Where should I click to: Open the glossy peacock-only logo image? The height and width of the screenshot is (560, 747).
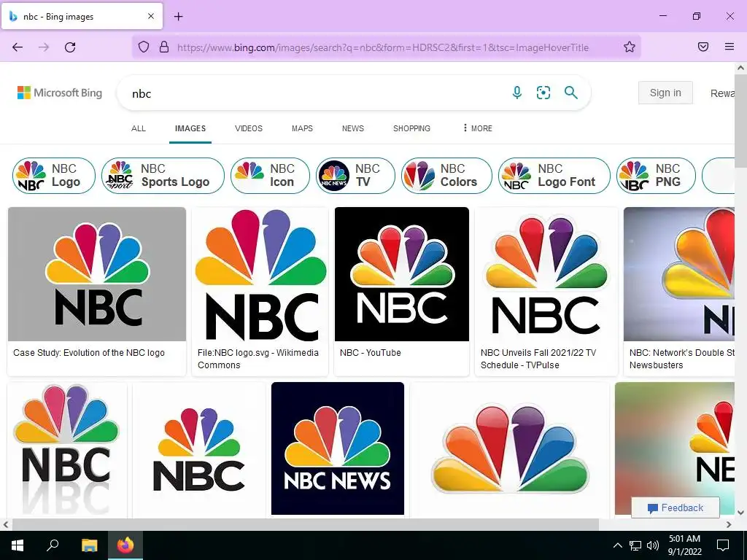tap(510, 448)
